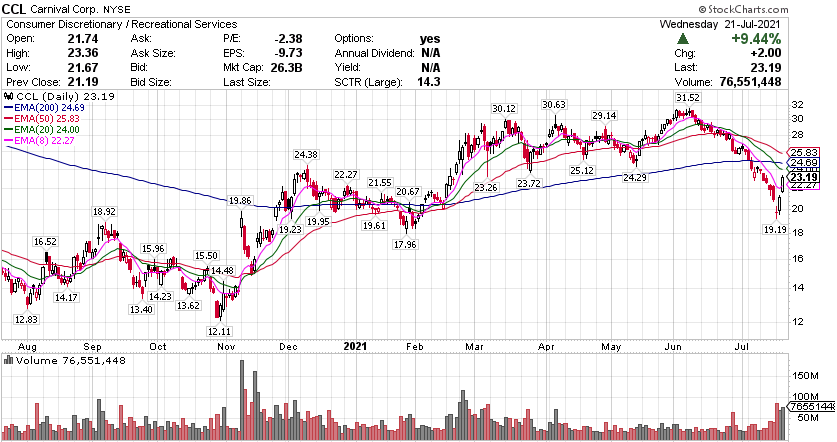The image size is (837, 442).
Task: Click the 30.63 April high label
Action: (x=554, y=105)
